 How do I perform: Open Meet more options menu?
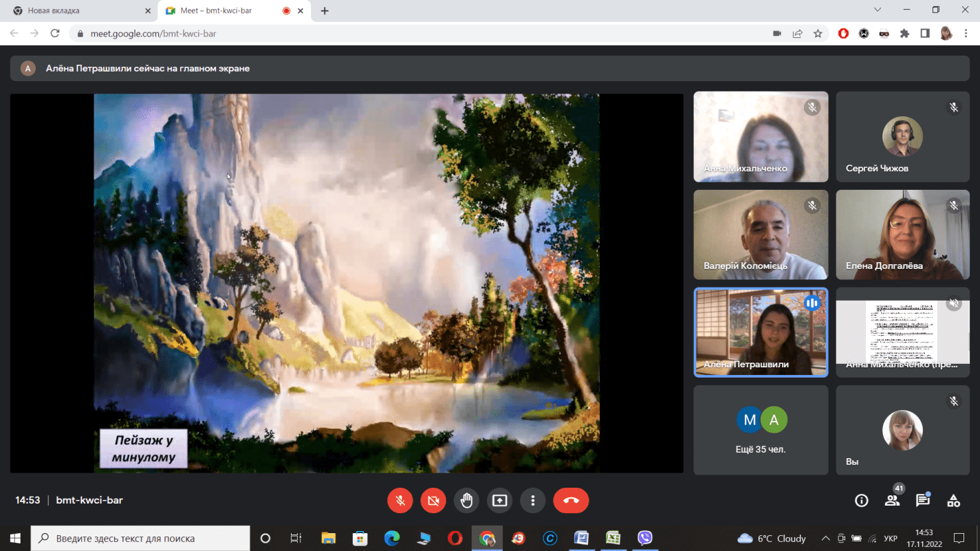532,501
